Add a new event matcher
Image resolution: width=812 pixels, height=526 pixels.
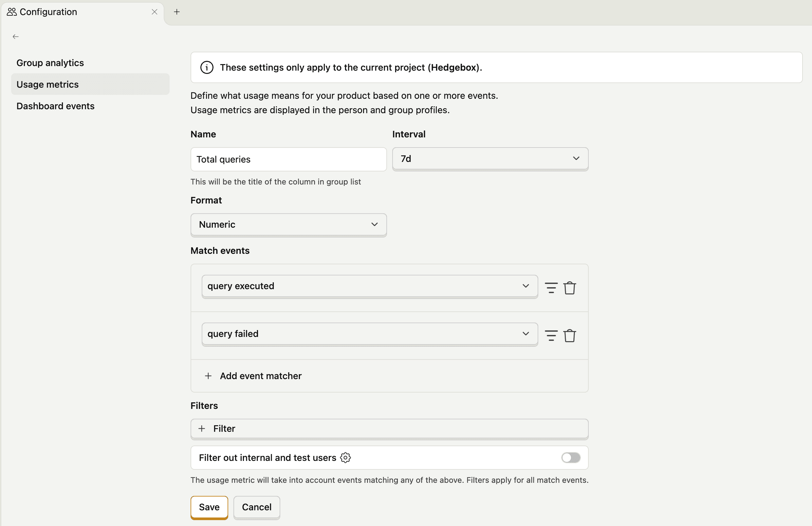(253, 376)
